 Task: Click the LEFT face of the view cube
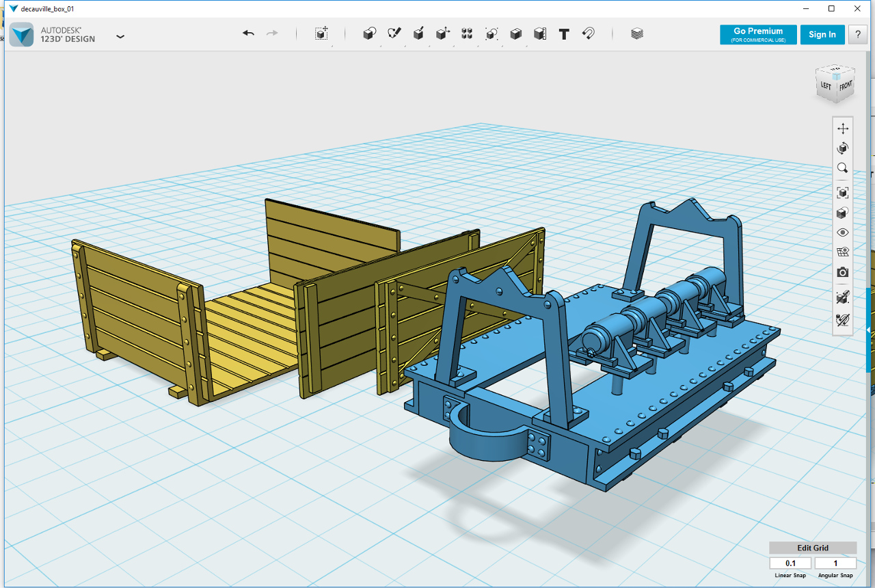point(825,87)
